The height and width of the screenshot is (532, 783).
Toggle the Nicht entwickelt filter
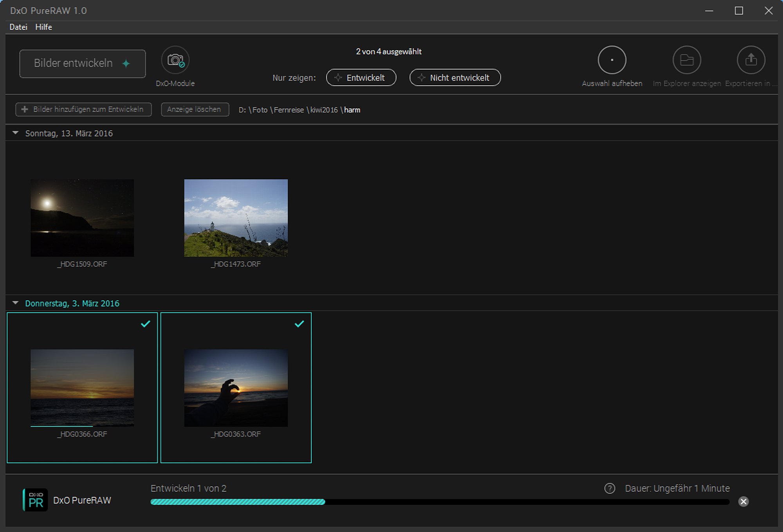tap(455, 77)
